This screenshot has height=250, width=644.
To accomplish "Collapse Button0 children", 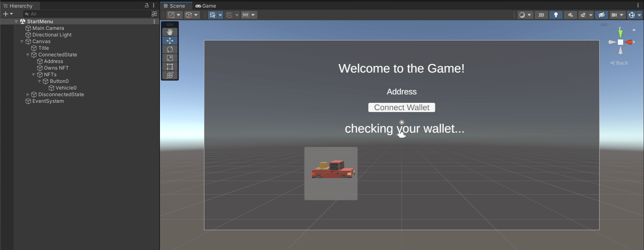I will pyautogui.click(x=39, y=81).
